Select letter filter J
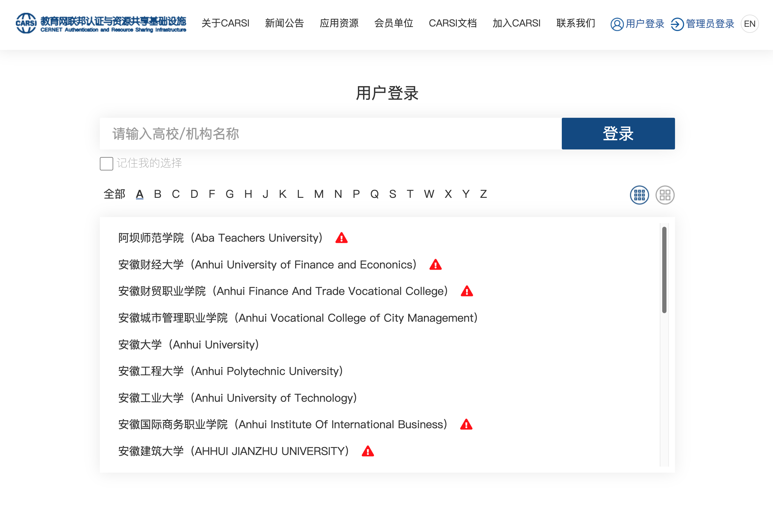The image size is (773, 532). (x=265, y=194)
